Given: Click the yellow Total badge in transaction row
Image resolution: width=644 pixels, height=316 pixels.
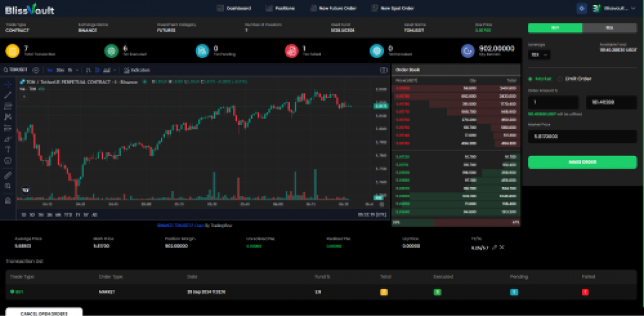Looking at the screenshot, I should pos(384,292).
